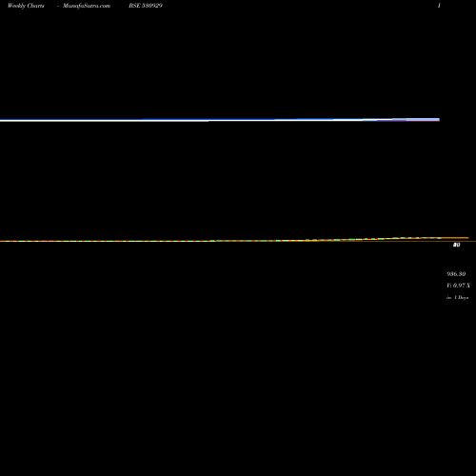
Task: Click the orange price trend line
Action: pos(234,240)
